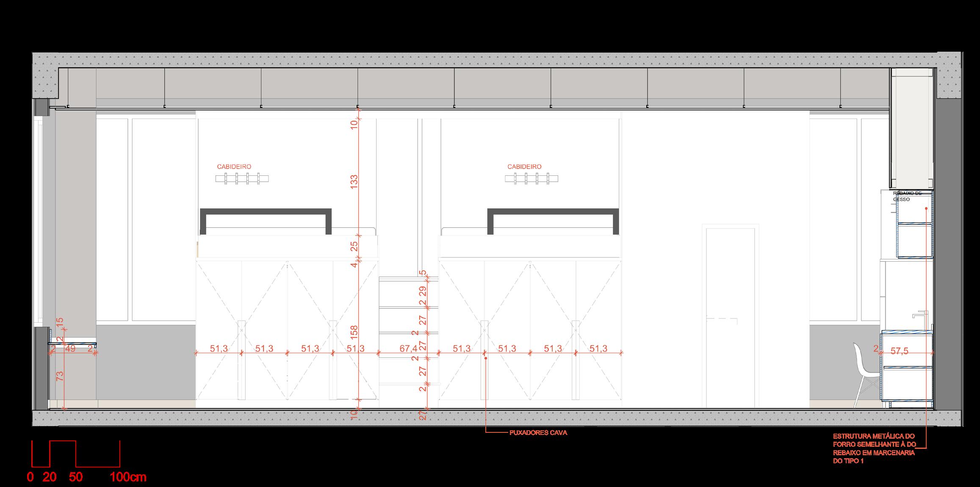Click the 100cm label on the scale bar
Image resolution: width=980 pixels, height=487 pixels.
click(x=128, y=477)
